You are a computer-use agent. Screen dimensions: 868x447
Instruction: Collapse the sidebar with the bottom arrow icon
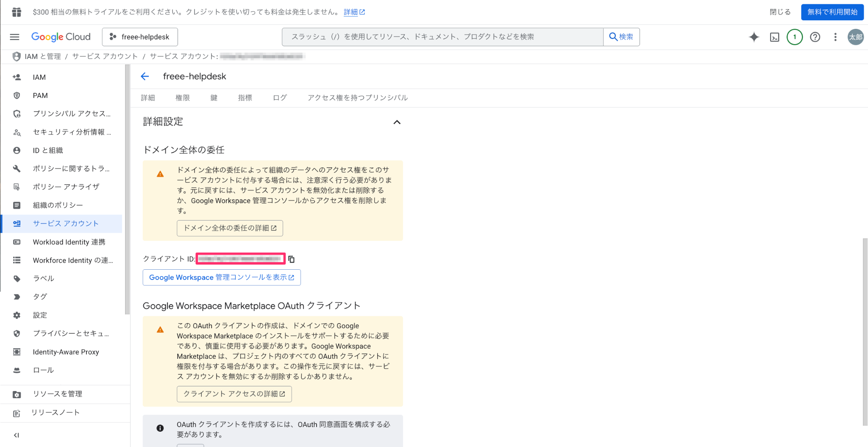point(17,435)
